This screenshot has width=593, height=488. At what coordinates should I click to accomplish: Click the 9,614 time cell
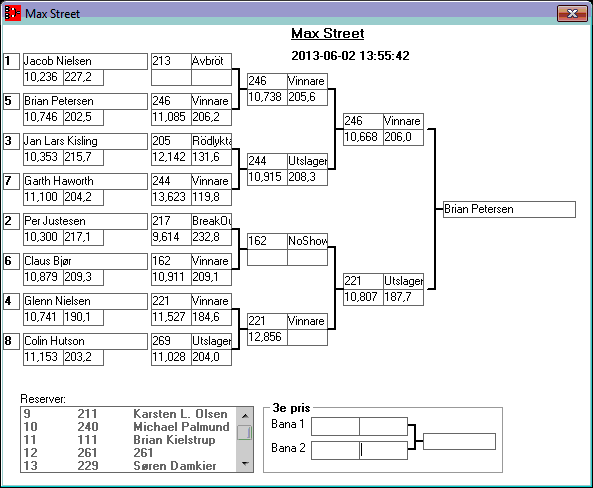(171, 237)
